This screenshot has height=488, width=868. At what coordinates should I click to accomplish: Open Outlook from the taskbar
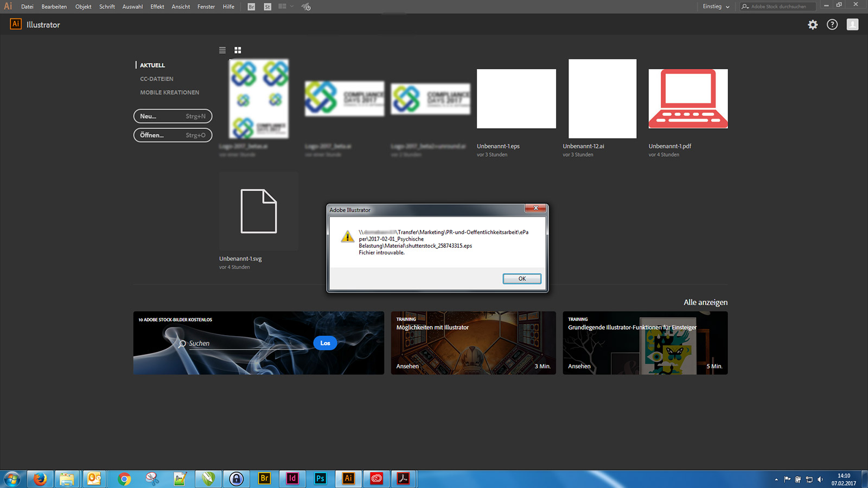94,479
